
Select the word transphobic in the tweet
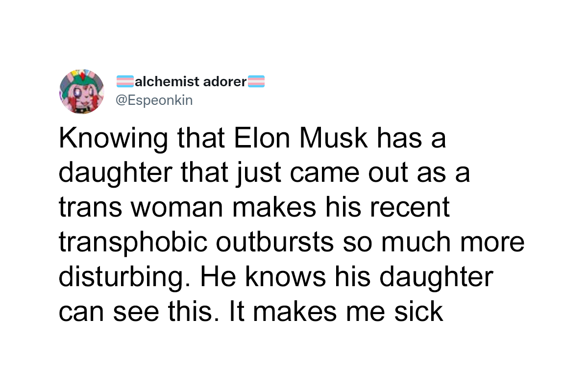(136, 242)
